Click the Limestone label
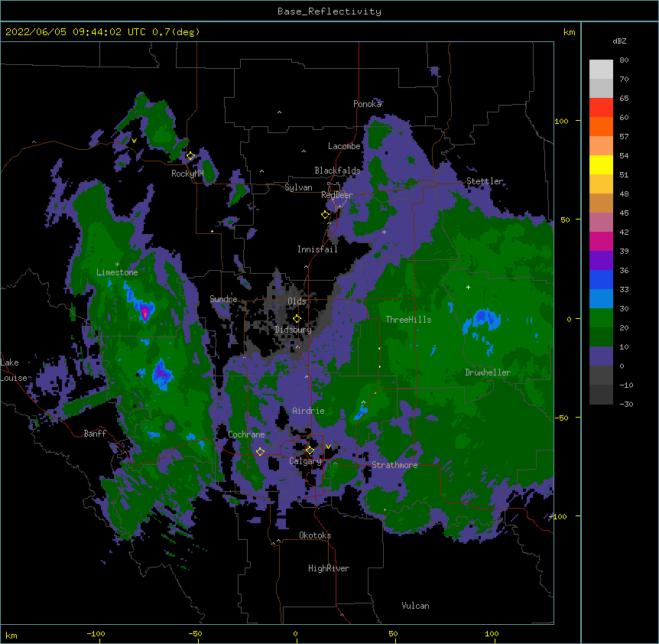 pos(117,272)
